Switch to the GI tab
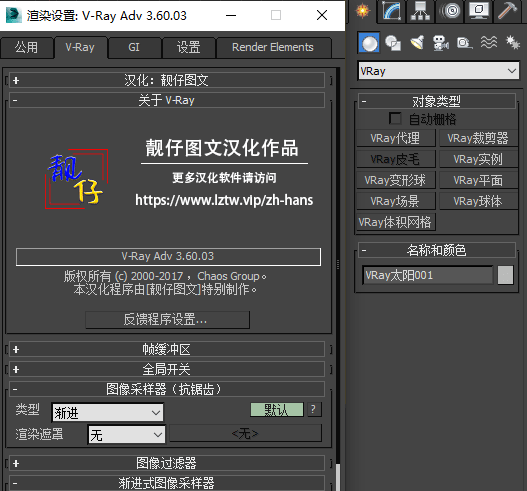Screen dimensions: 527x491 click(134, 47)
